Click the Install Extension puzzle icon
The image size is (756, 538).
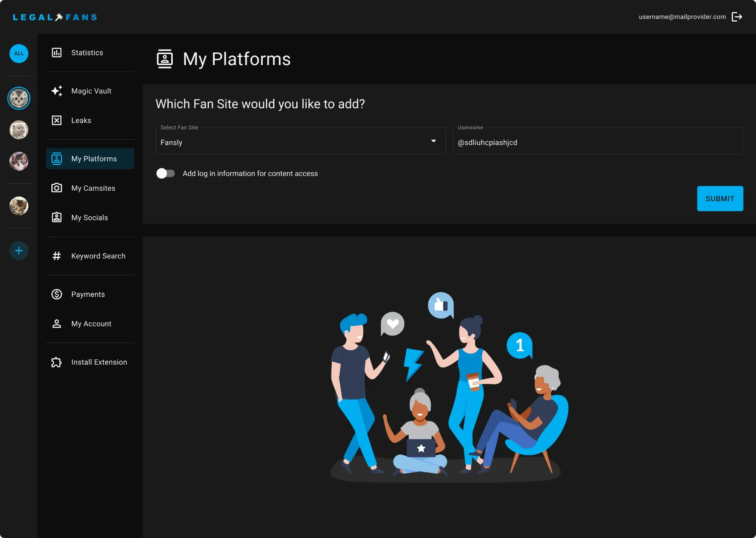pyautogui.click(x=57, y=362)
